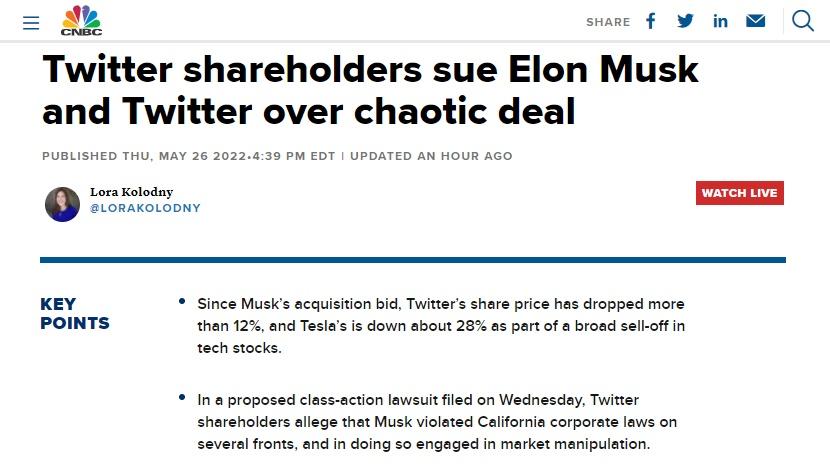Click the SHARE label in header

tap(608, 22)
